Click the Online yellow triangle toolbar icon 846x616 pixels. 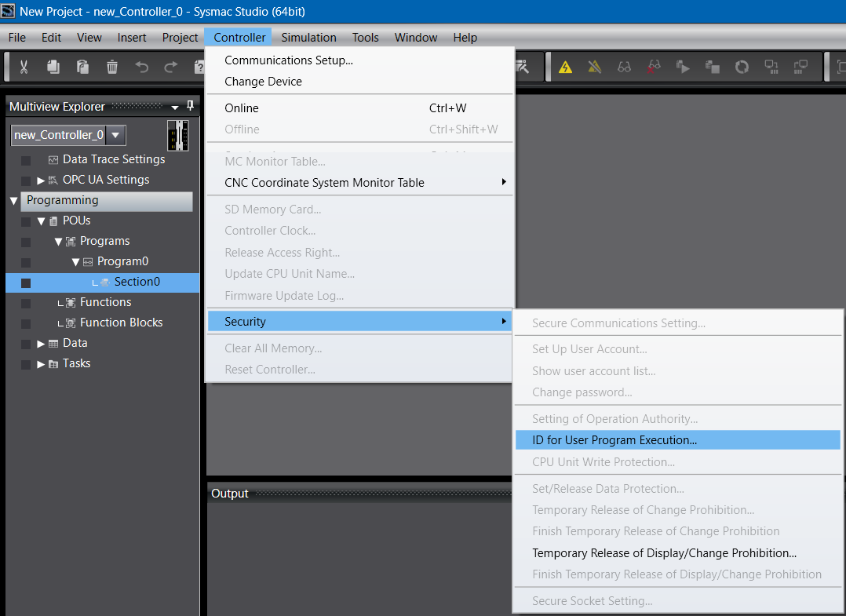565,67
